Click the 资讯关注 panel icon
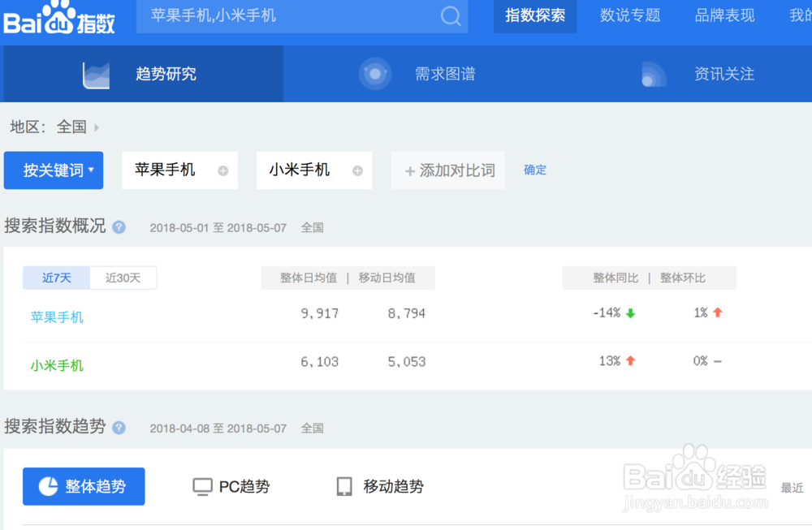Viewport: 812px width, 530px height. click(652, 73)
